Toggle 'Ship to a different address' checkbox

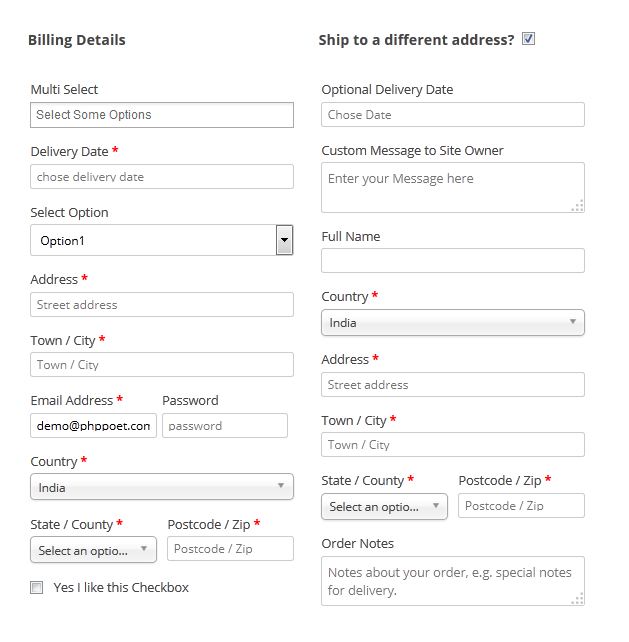coord(528,39)
